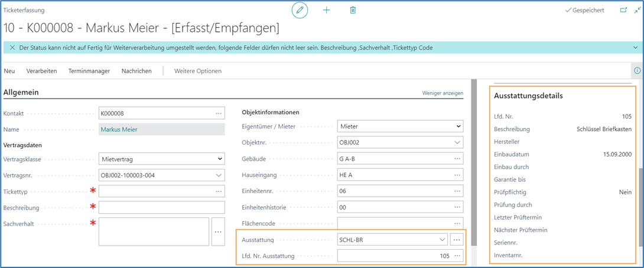Click Weitere Optionen
Image resolution: width=644 pixels, height=268 pixels.
click(x=198, y=71)
